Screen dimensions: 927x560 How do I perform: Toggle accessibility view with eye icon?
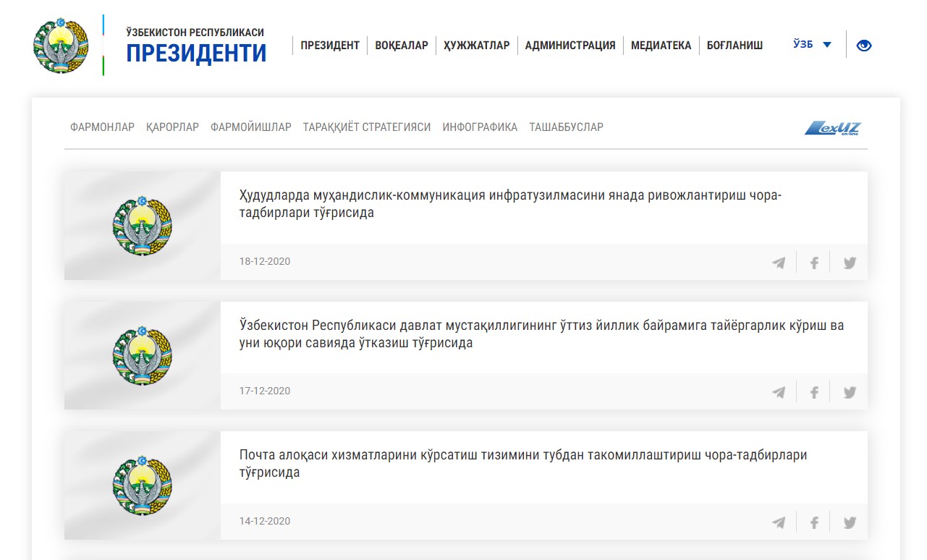coord(863,46)
